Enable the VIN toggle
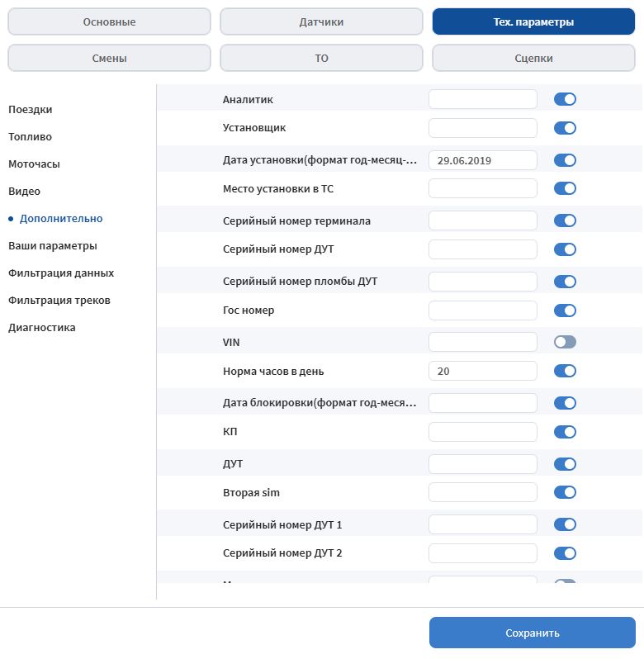644x659 pixels. pyautogui.click(x=565, y=342)
